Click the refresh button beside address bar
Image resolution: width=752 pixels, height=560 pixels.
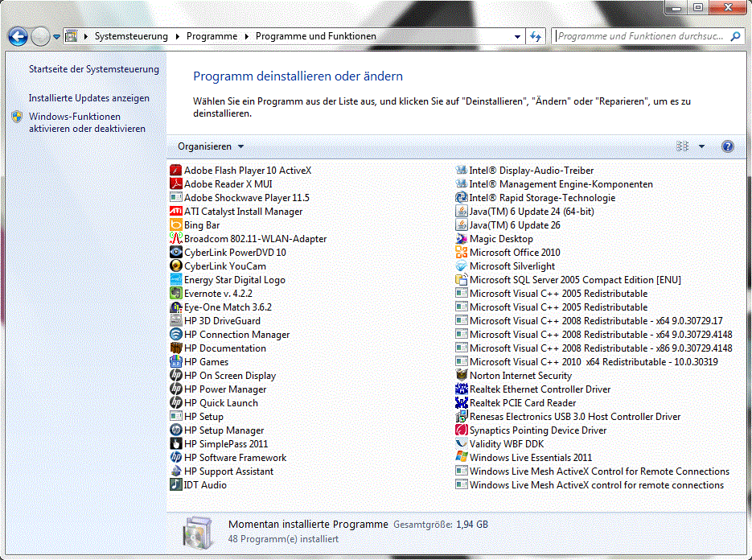click(x=536, y=36)
